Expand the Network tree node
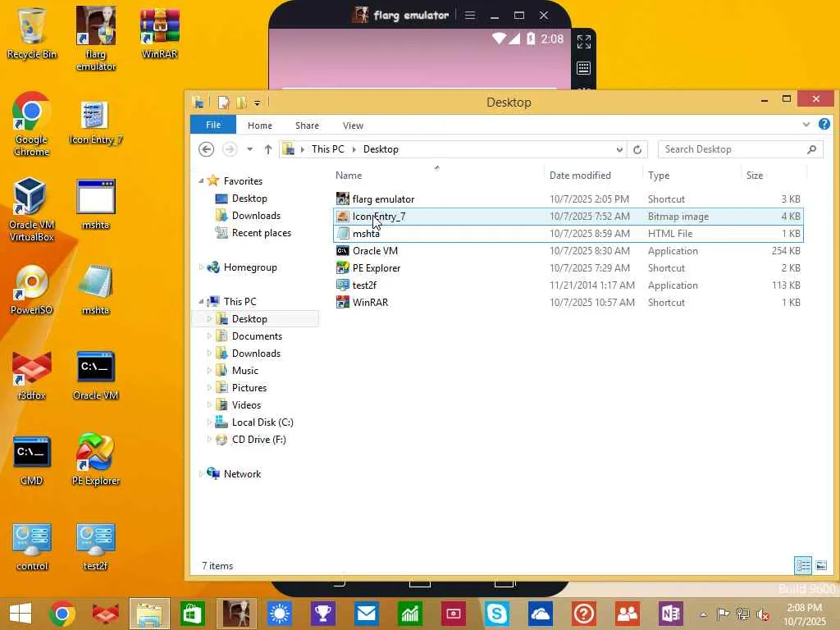 [x=202, y=473]
